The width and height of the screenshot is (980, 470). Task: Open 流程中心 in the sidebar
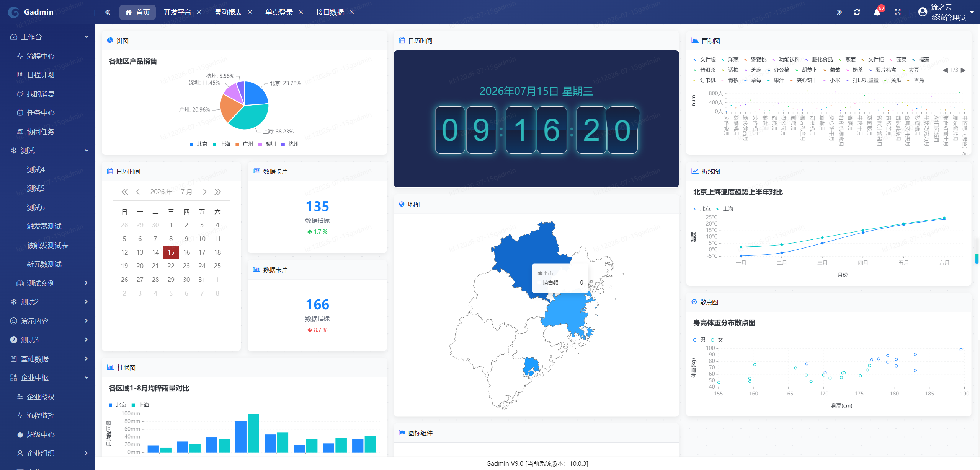(x=41, y=56)
